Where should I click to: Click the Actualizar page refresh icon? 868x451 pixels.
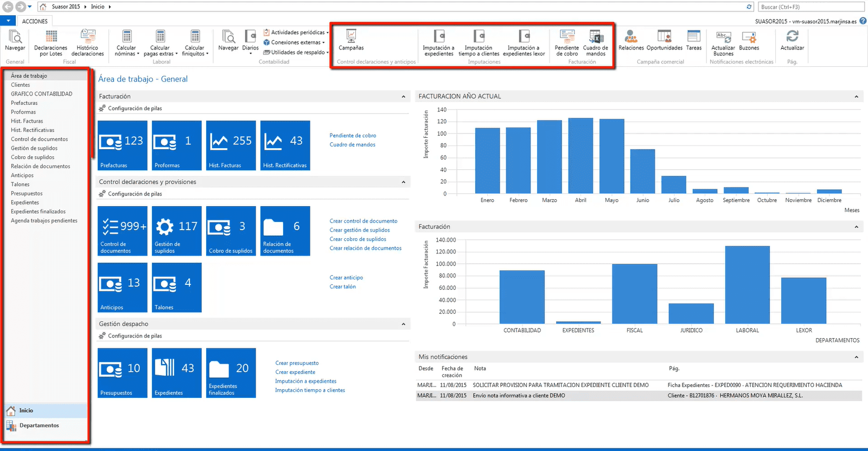point(792,41)
